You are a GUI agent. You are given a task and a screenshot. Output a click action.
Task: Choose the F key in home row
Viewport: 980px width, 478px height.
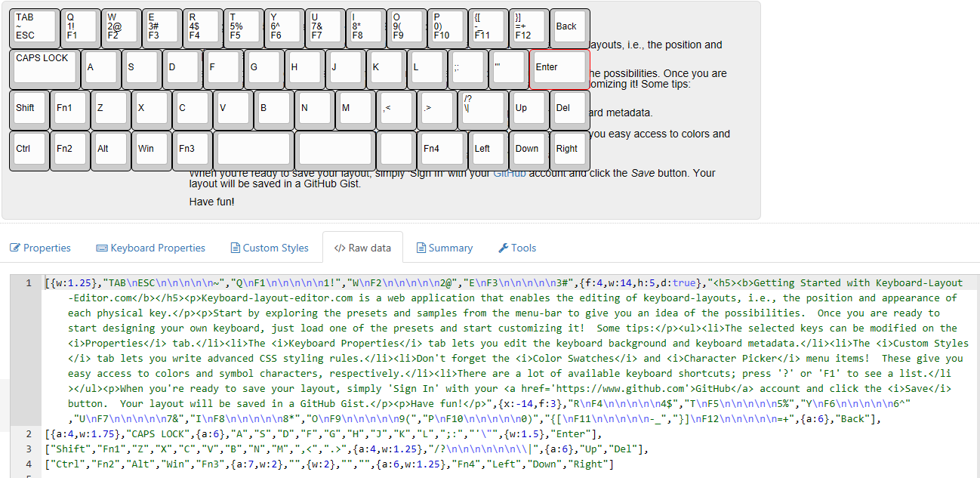click(x=223, y=69)
